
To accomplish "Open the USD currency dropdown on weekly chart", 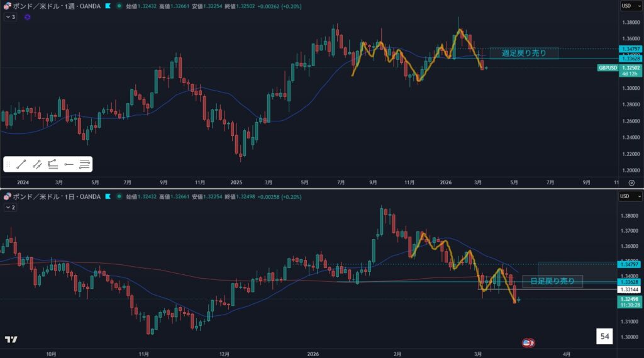I will pos(630,6).
